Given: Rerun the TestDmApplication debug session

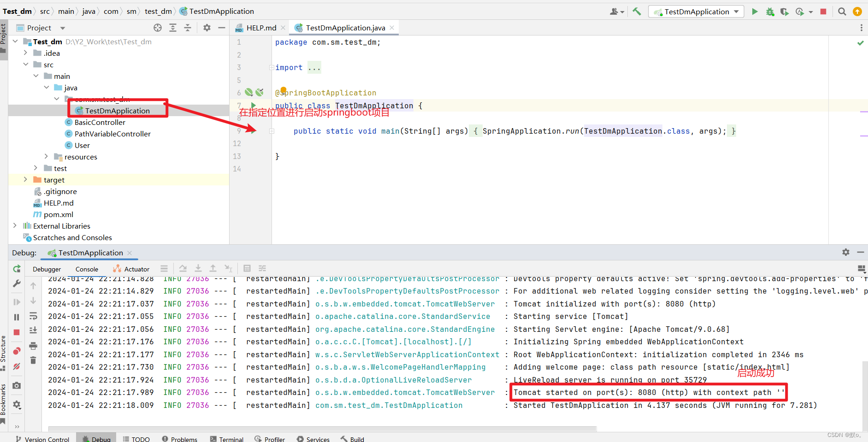Looking at the screenshot, I should coord(17,269).
